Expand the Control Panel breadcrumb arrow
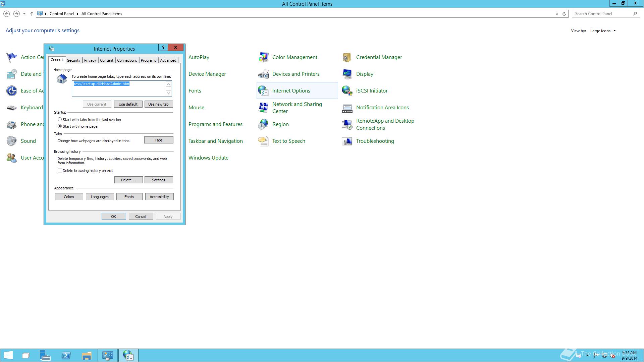Image resolution: width=644 pixels, height=362 pixels. coord(77,14)
